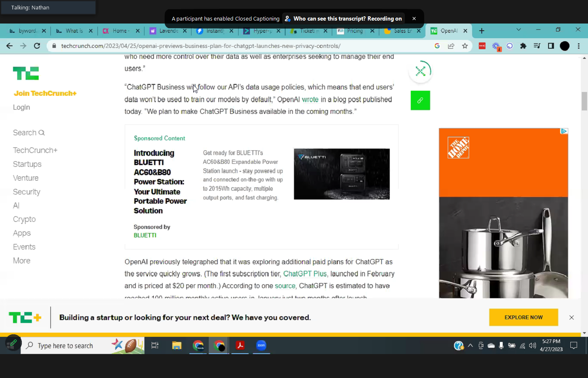Open the Zoom app in the taskbar
The height and width of the screenshot is (378, 588).
point(261,345)
